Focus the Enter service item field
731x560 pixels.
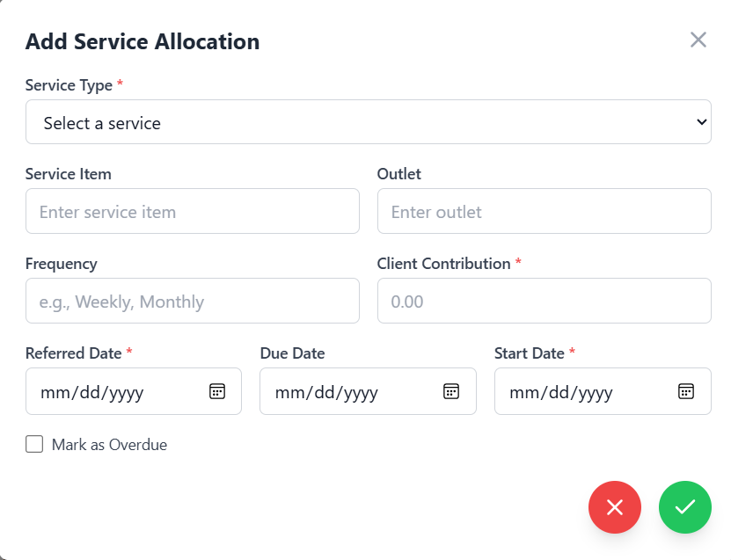tap(192, 212)
